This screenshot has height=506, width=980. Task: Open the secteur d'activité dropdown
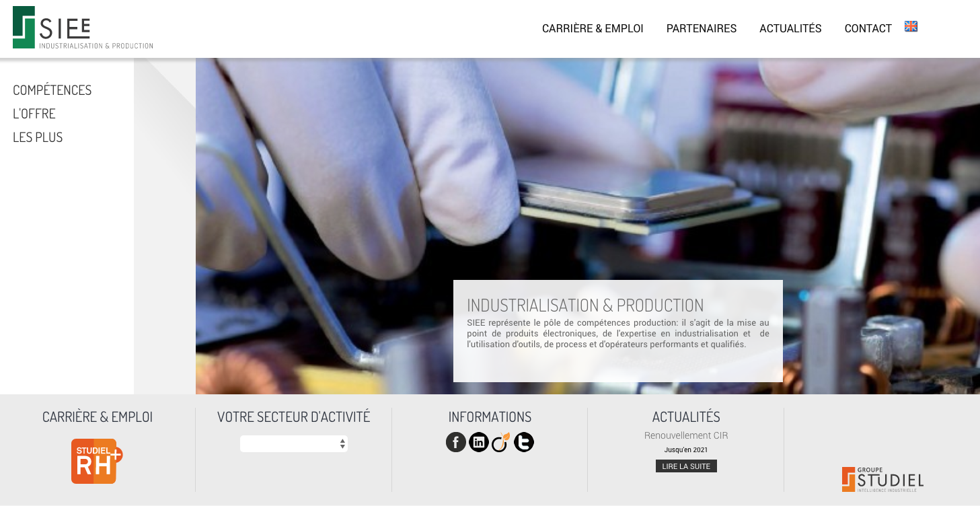(294, 443)
